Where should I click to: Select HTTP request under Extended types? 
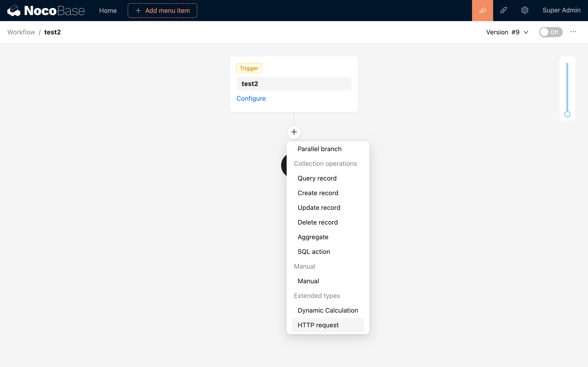[318, 325]
